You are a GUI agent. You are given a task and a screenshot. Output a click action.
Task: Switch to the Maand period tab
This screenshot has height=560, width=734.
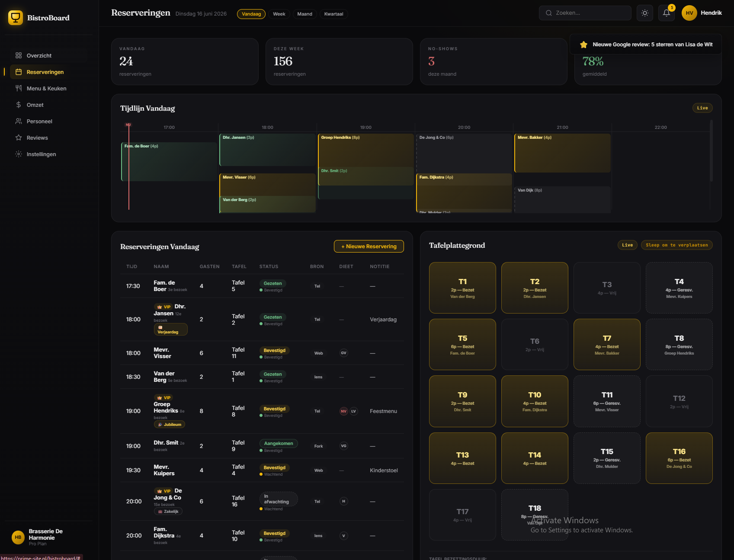click(x=304, y=14)
